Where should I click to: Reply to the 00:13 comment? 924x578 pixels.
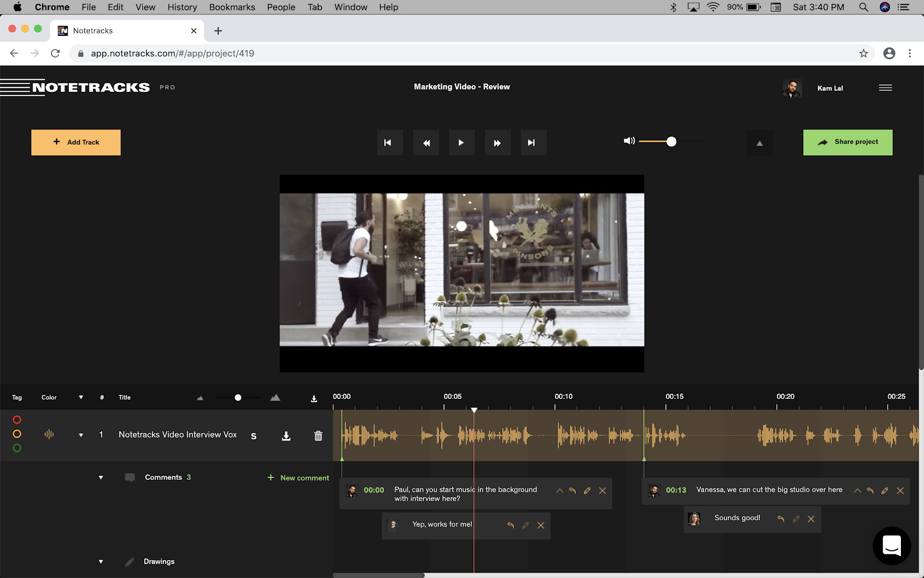pyautogui.click(x=870, y=491)
